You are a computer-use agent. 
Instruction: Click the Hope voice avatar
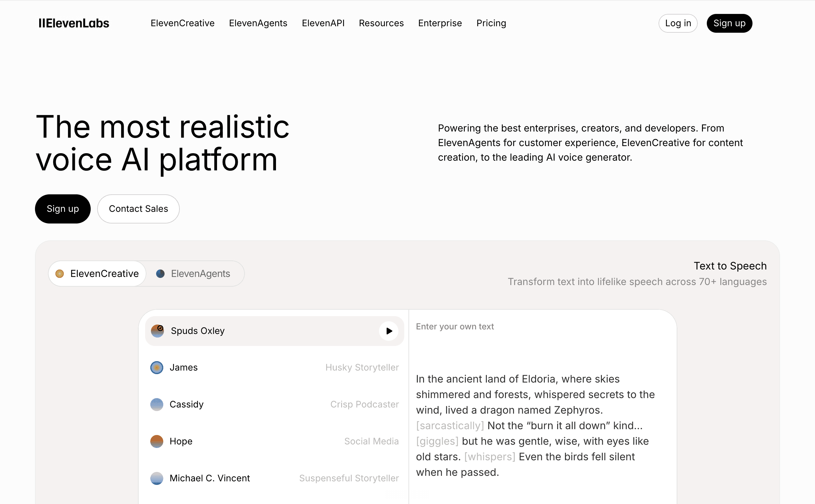157,441
